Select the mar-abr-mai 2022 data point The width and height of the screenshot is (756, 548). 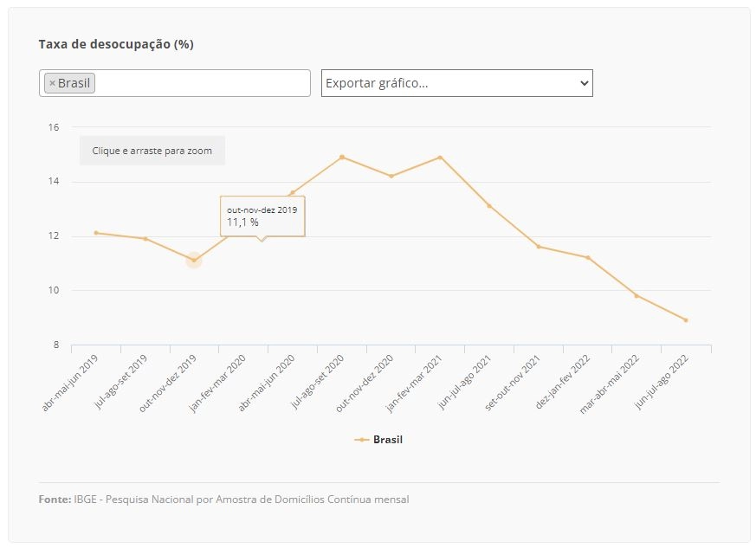636,296
